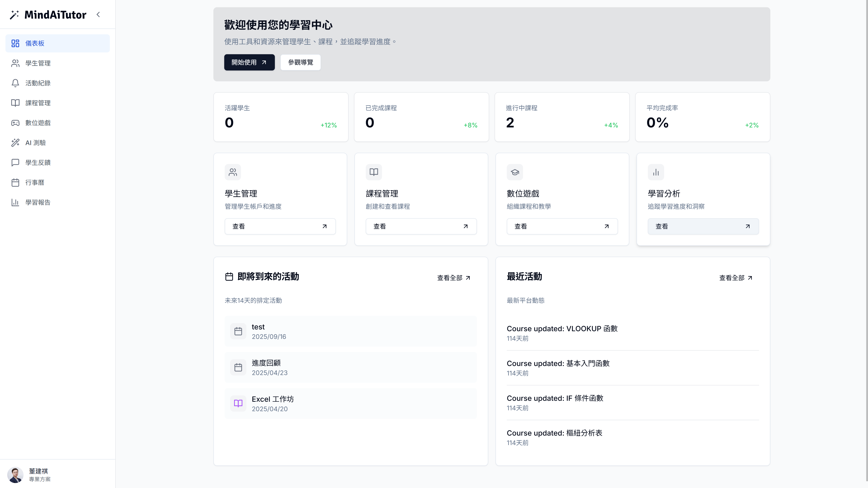The height and width of the screenshot is (488, 868).
Task: Click 查看全部 for 即將到來的活動
Action: (x=453, y=278)
